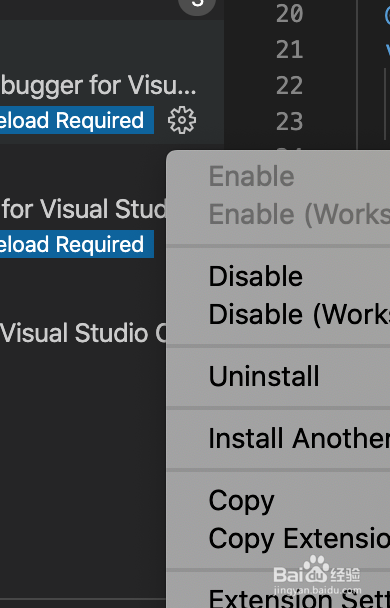The image size is (390, 608).
Task: Click line number 21 in the gutter
Action: click(x=290, y=50)
